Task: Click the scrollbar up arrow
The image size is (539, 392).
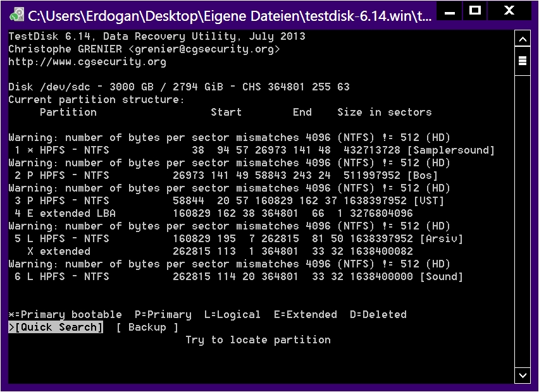Action: tap(523, 39)
